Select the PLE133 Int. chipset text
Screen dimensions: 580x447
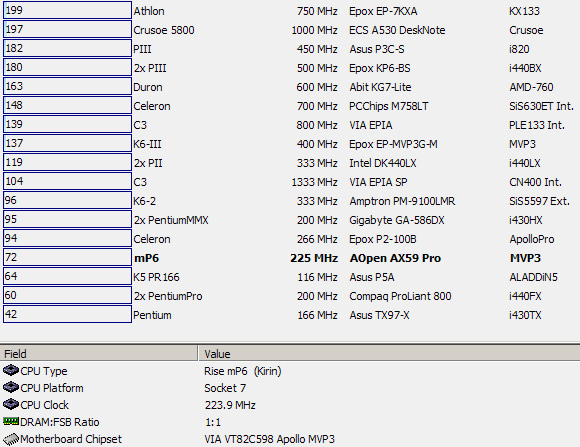click(x=537, y=125)
